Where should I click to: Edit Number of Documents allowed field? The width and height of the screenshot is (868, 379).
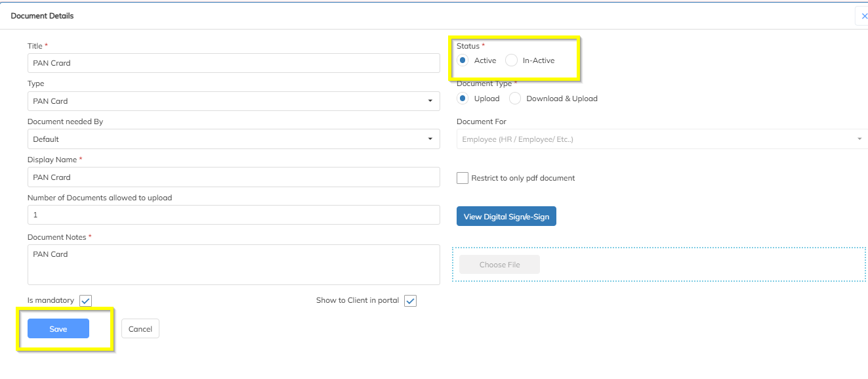click(234, 215)
